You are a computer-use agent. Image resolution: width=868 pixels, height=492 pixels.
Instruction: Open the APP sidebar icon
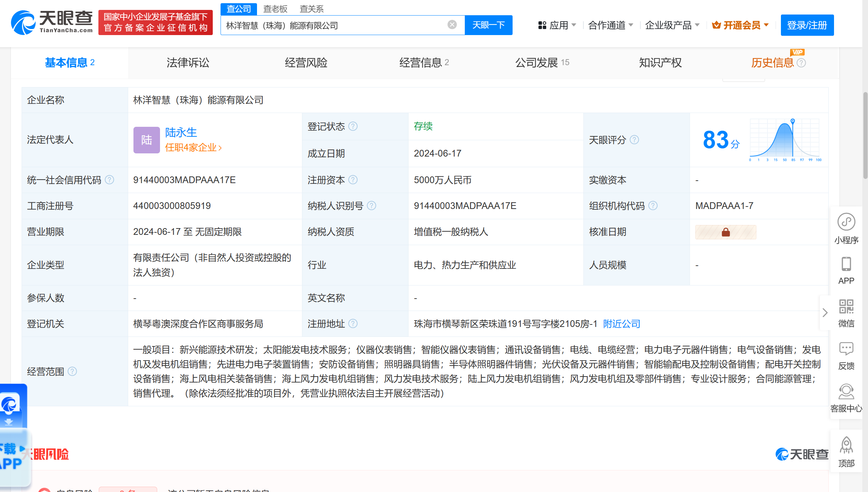846,271
